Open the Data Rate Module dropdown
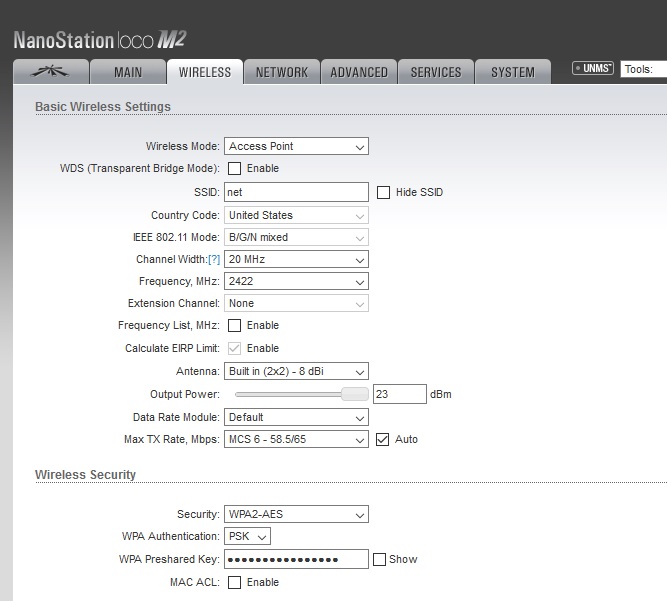Screen dimensions: 667x601 pyautogui.click(x=296, y=417)
